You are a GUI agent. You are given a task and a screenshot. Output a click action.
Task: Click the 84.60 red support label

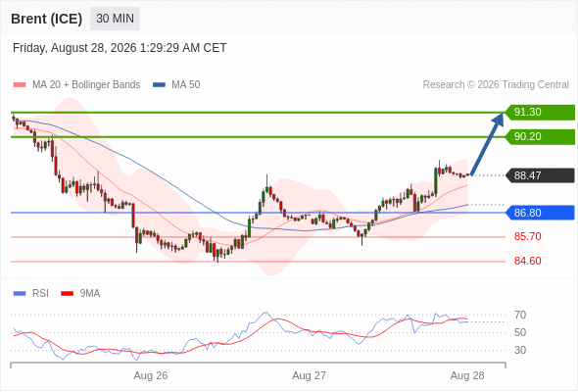point(527,261)
